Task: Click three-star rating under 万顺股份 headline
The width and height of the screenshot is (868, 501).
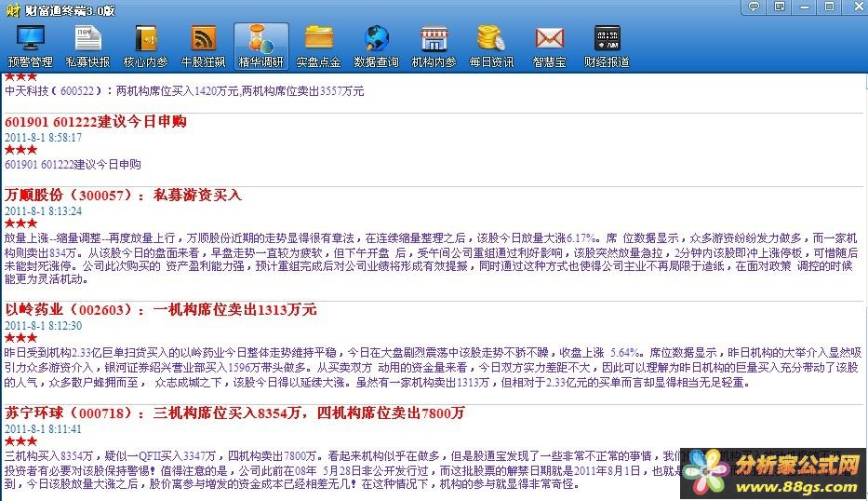Action: click(21, 223)
